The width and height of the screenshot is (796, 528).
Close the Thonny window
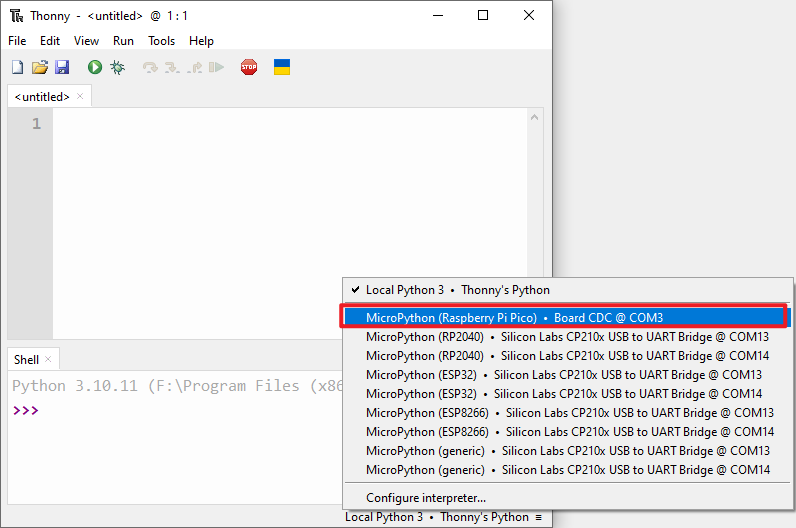[528, 16]
